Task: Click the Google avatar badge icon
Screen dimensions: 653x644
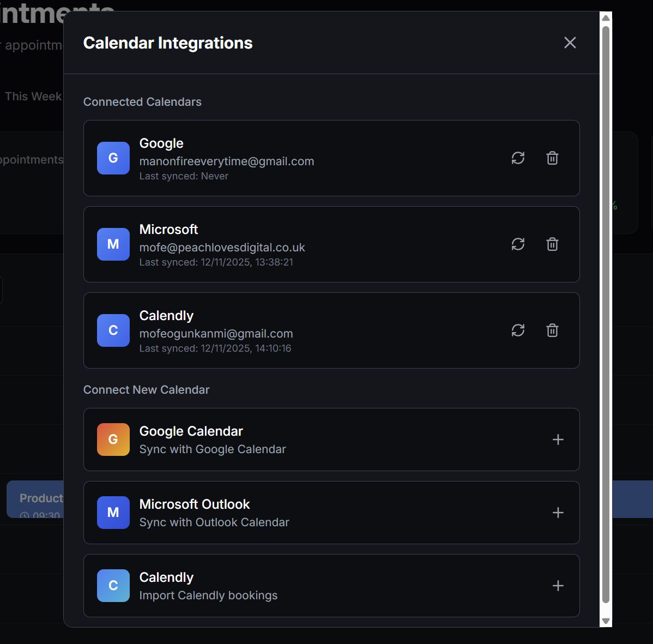Action: [x=113, y=158]
